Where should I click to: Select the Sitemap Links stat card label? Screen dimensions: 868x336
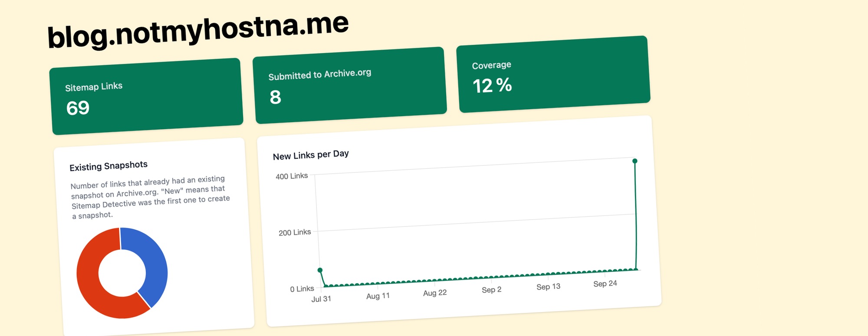click(x=94, y=87)
